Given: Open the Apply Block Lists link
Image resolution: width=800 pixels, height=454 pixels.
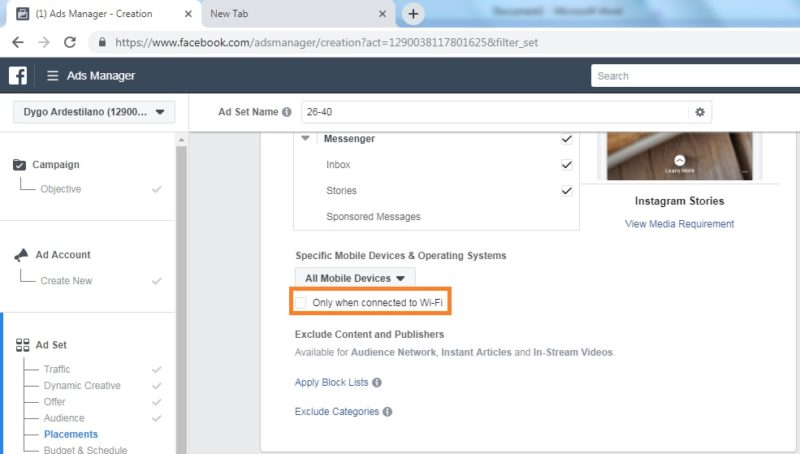Looking at the screenshot, I should (331, 382).
